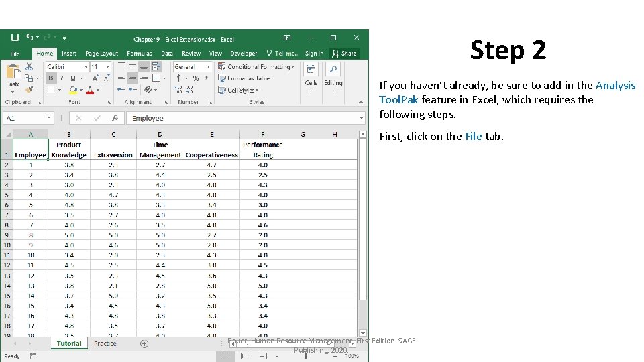Click the Copy icon in Clipboard group
644x362 pixels.
(x=29, y=78)
